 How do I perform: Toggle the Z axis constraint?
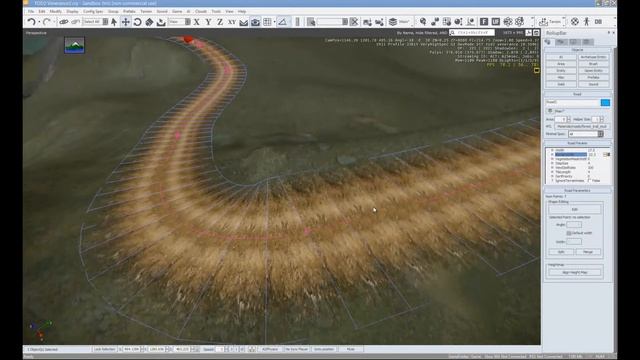(220, 22)
